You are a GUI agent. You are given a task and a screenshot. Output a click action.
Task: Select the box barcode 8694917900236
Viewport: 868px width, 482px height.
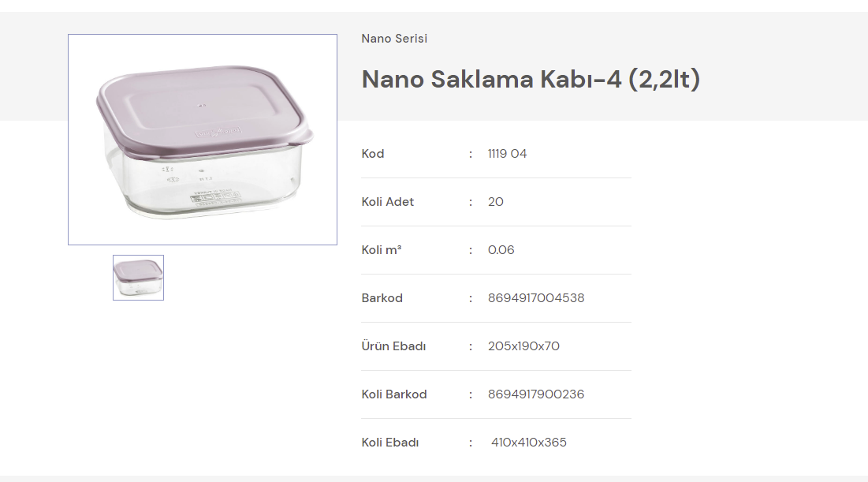536,394
